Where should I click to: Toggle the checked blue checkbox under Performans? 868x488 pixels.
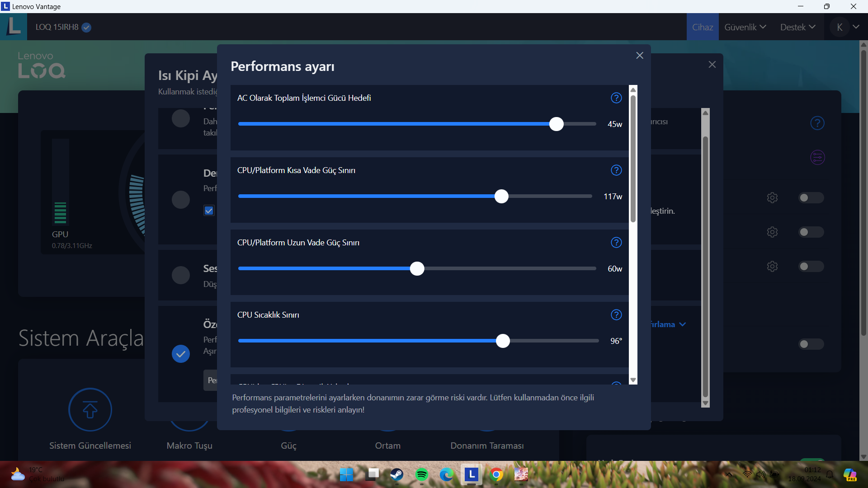point(209,211)
